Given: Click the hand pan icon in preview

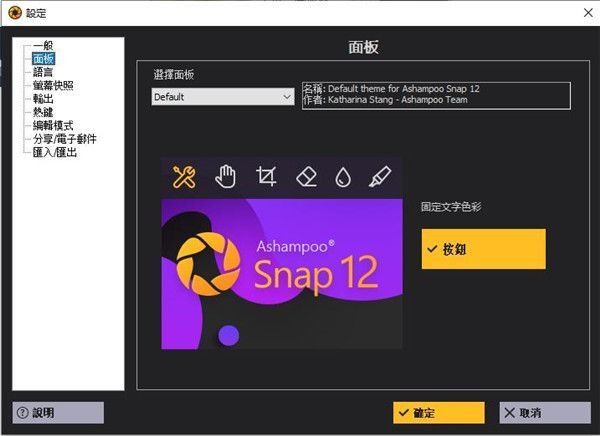Looking at the screenshot, I should coord(225,176).
